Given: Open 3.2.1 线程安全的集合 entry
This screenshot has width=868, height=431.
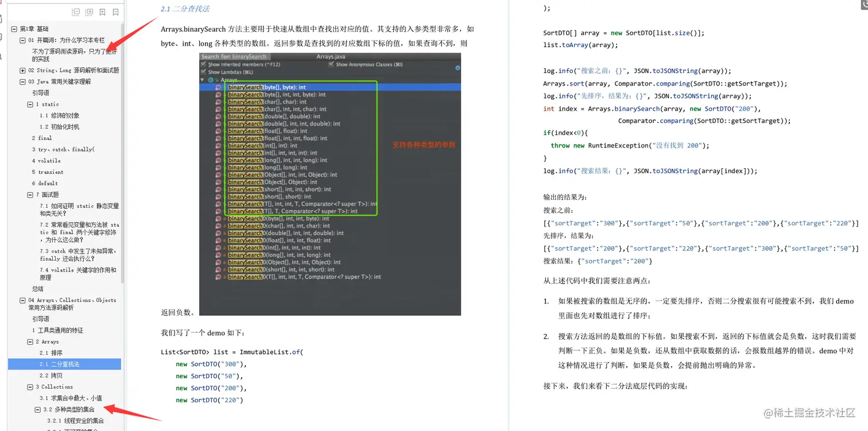Looking at the screenshot, I should pyautogui.click(x=76, y=421).
